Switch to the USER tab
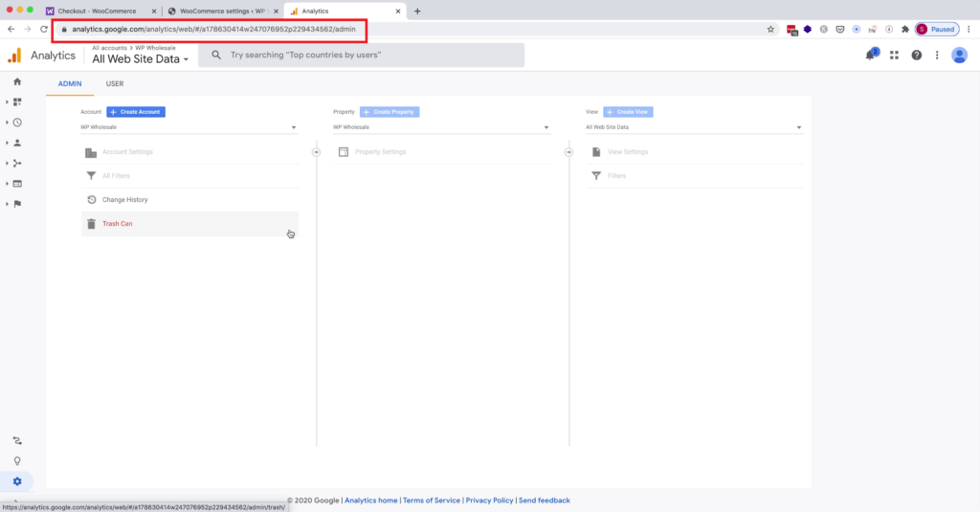Screen dimensions: 980x512 pos(115,84)
